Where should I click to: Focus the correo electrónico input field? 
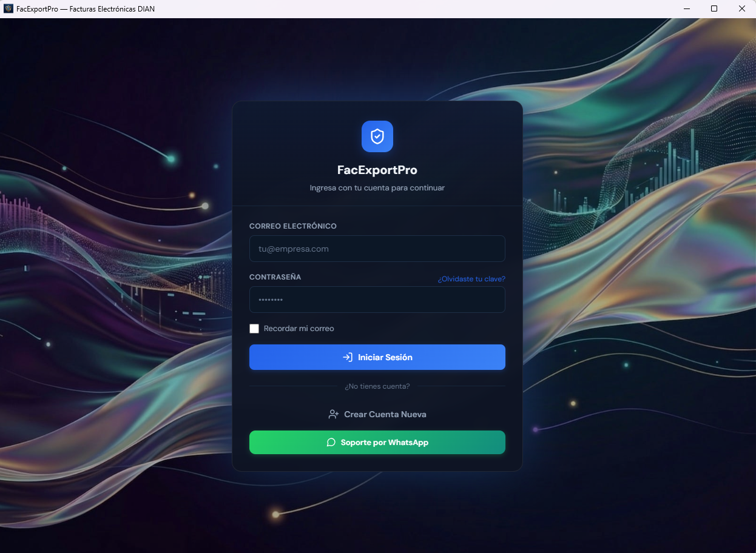[x=377, y=249]
